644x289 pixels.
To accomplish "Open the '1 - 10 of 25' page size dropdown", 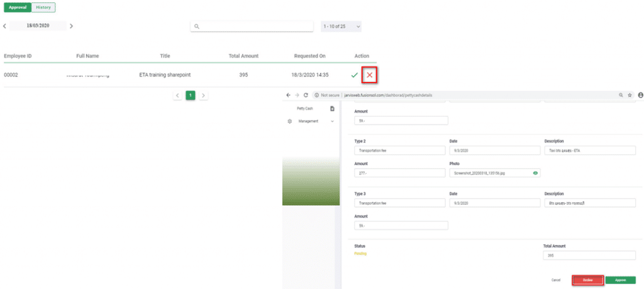I will coord(341,26).
